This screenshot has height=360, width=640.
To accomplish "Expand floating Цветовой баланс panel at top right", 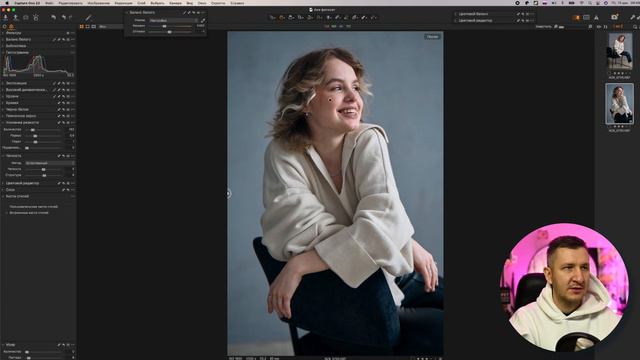I will click(x=456, y=14).
